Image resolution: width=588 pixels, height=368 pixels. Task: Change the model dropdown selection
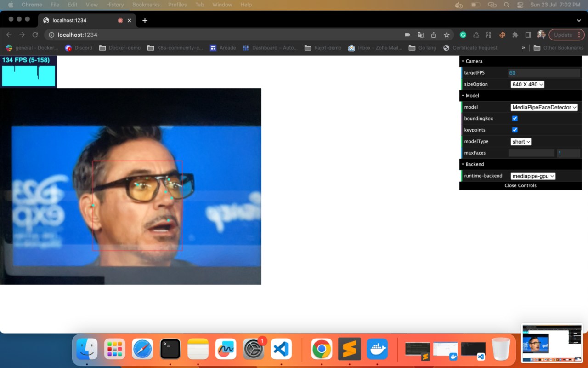[544, 107]
